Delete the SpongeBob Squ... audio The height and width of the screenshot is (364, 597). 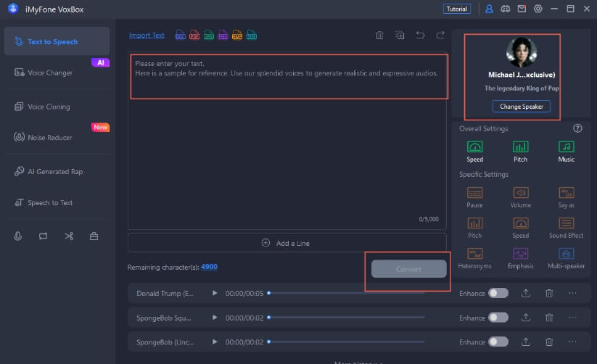549,317
